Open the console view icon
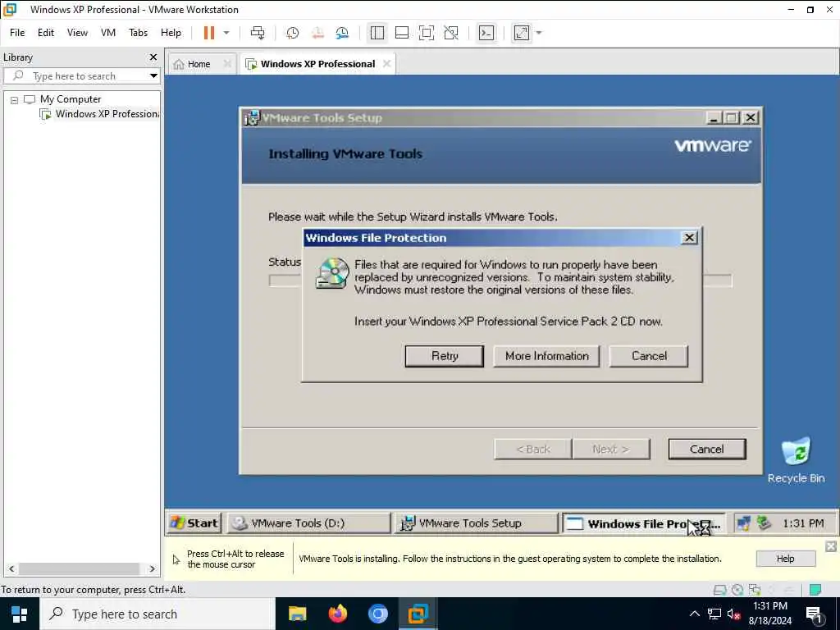This screenshot has height=630, width=840. click(486, 33)
